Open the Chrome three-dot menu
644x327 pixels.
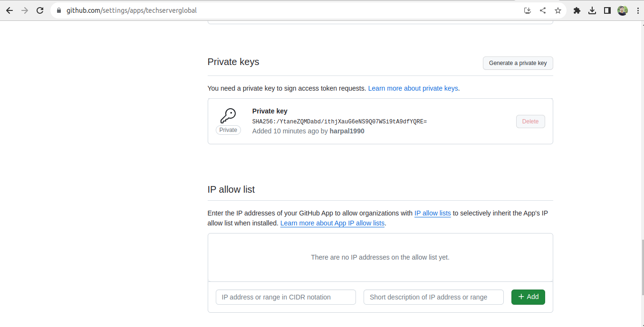(x=637, y=10)
